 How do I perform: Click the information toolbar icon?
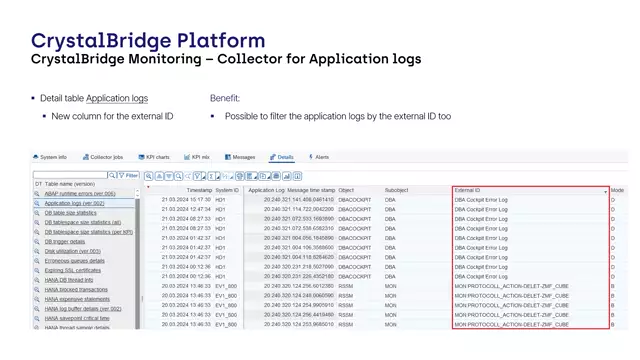click(298, 176)
